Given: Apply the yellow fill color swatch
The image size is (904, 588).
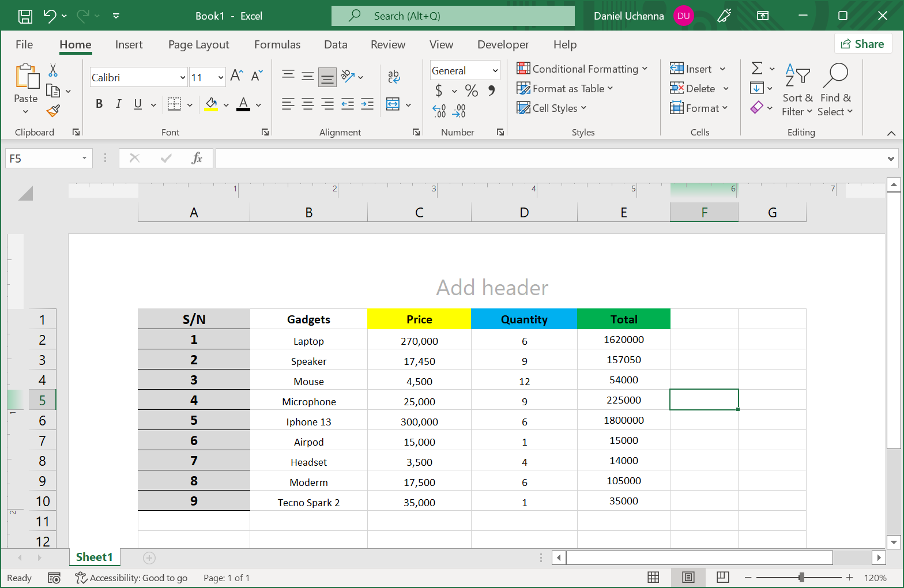Looking at the screenshot, I should (211, 104).
